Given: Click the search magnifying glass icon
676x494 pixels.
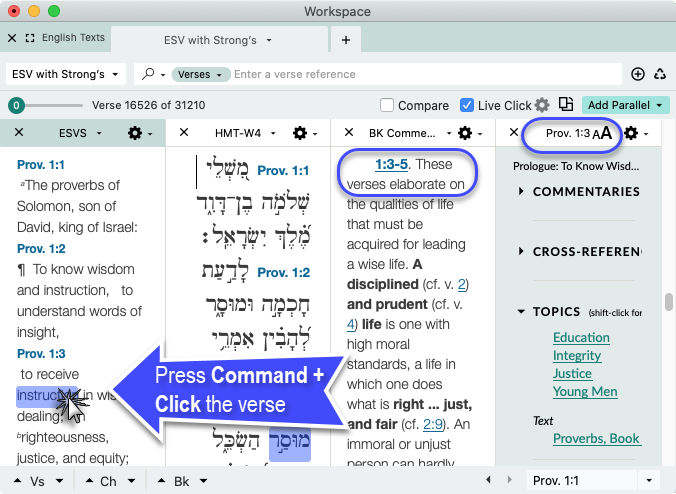Looking at the screenshot, I should 150,74.
